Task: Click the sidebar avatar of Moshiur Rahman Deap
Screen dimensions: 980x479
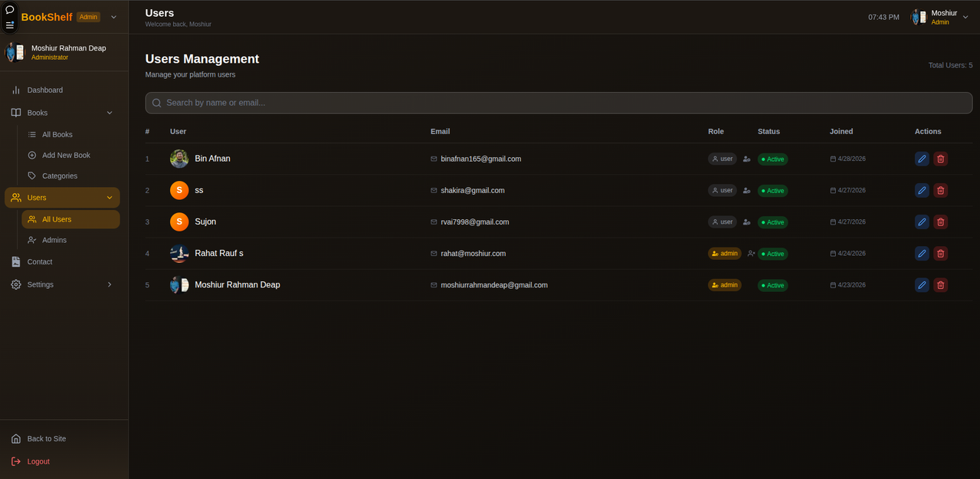Action: (15, 52)
